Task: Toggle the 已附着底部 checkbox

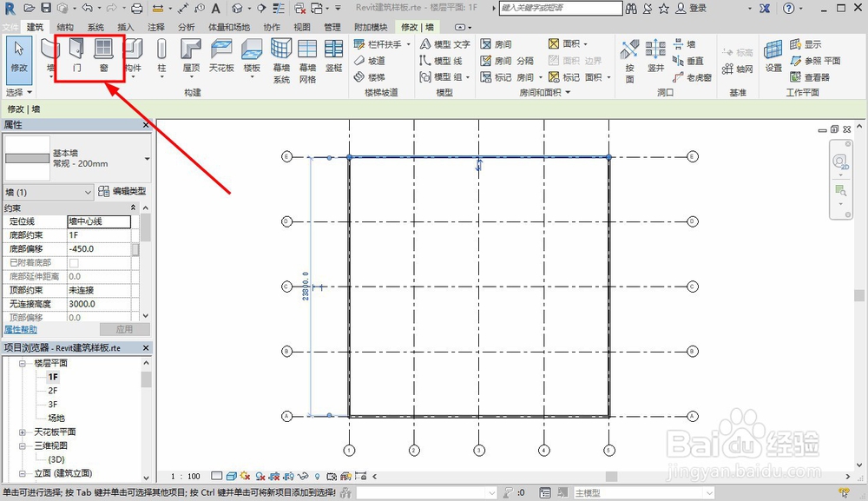Action: click(x=74, y=262)
